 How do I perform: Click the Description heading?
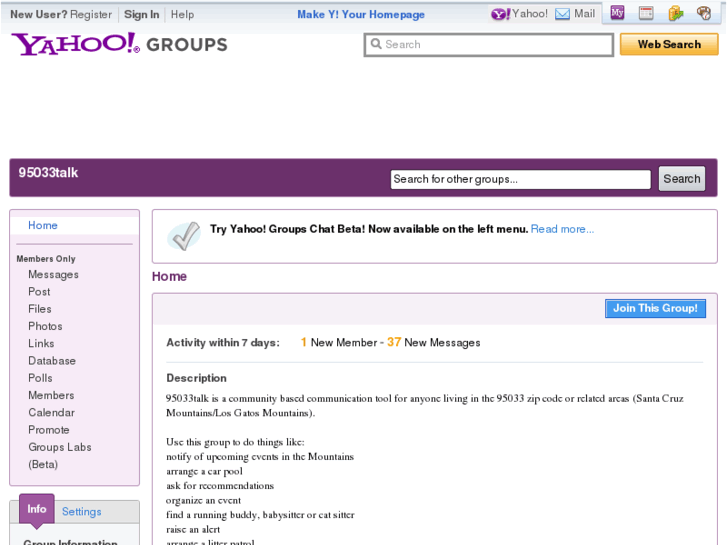tap(197, 378)
